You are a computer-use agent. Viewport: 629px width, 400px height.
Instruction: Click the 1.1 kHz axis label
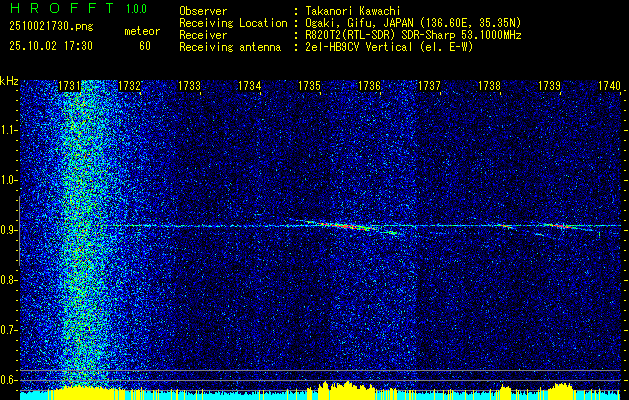[x=7, y=130]
